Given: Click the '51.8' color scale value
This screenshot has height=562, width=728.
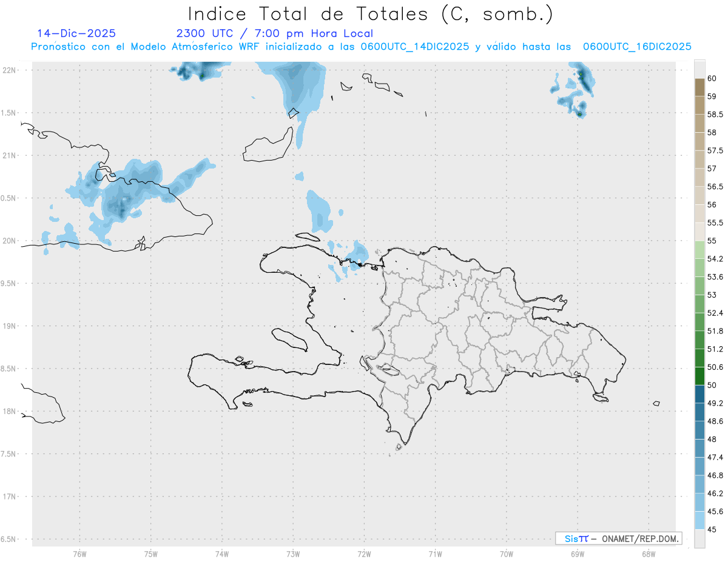Looking at the screenshot, I should [715, 331].
